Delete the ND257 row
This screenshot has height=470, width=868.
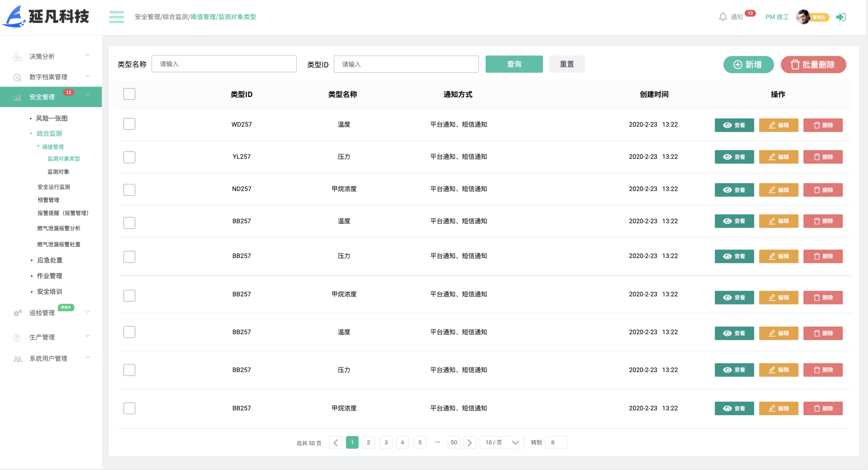point(823,190)
